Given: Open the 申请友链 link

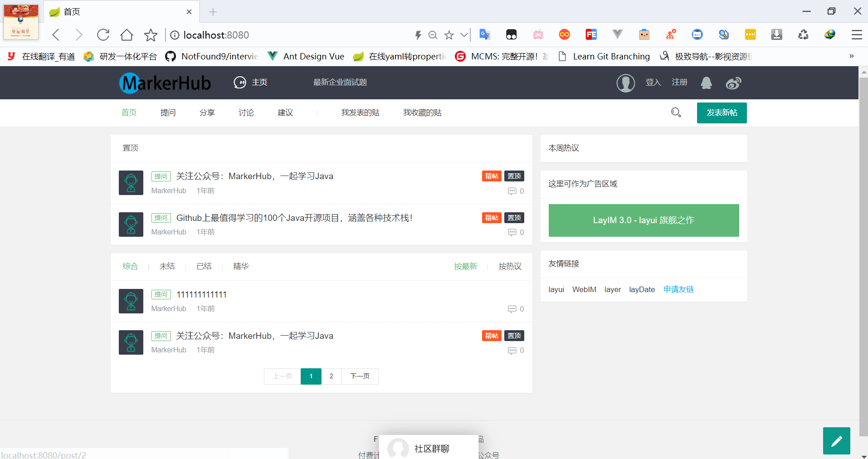Looking at the screenshot, I should pos(678,289).
